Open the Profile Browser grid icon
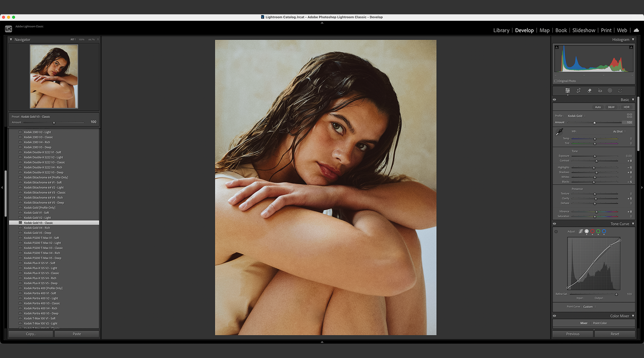 [629, 116]
